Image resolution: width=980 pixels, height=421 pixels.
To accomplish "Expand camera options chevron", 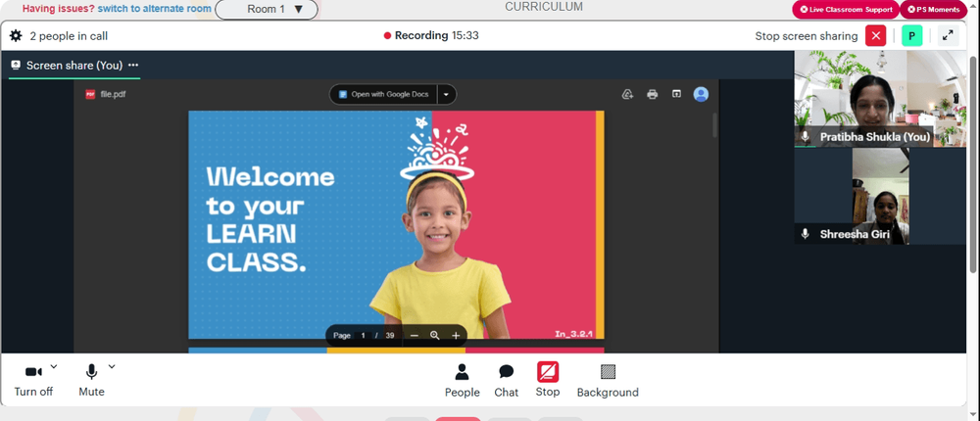I will tap(54, 366).
